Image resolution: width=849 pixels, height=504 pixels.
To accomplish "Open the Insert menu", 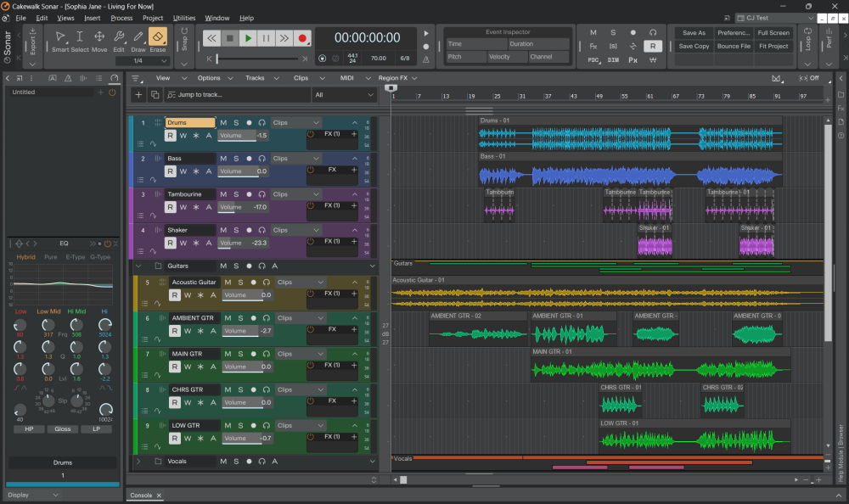I will 92,18.
